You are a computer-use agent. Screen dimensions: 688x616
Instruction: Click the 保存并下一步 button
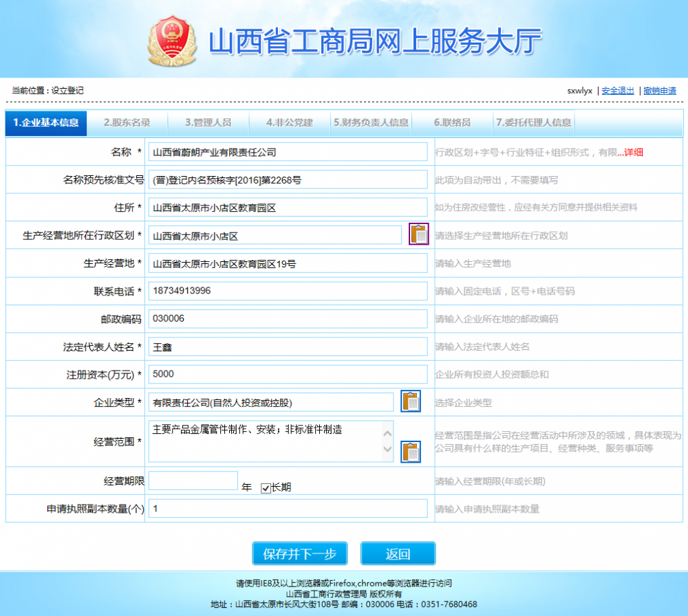[299, 553]
